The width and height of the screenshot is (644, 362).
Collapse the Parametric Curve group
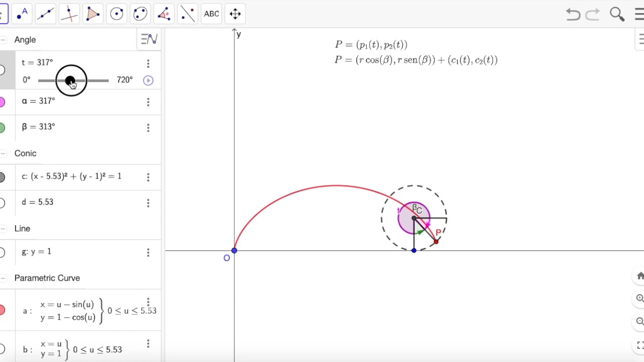point(3,278)
